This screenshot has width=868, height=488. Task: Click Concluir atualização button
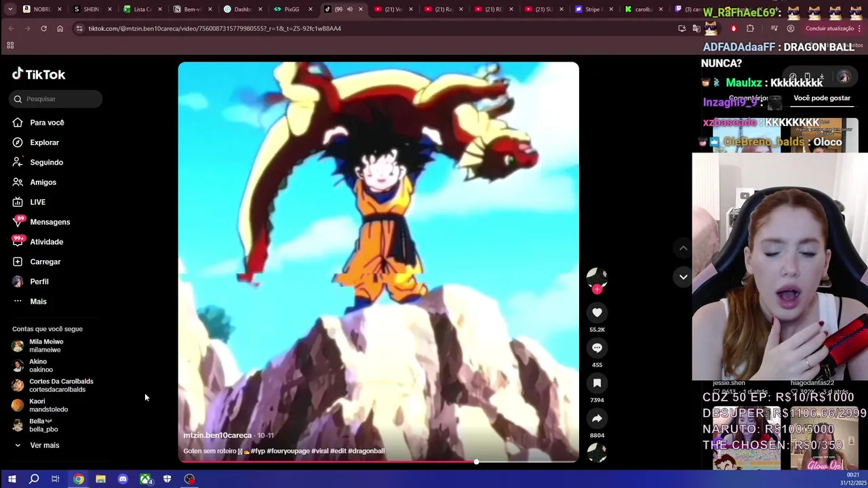[829, 28]
